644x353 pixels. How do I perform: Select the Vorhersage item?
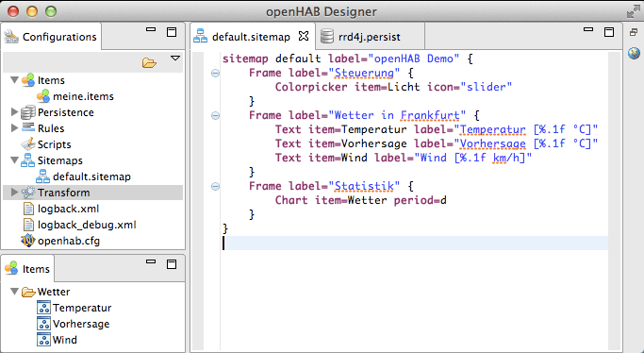(81, 324)
